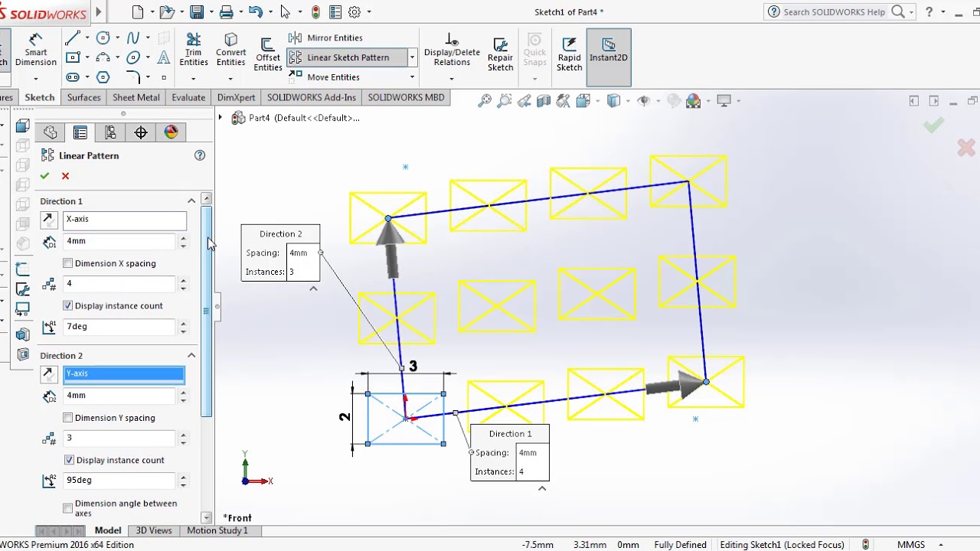Switch to the Motion Study 1 tab

(x=217, y=530)
